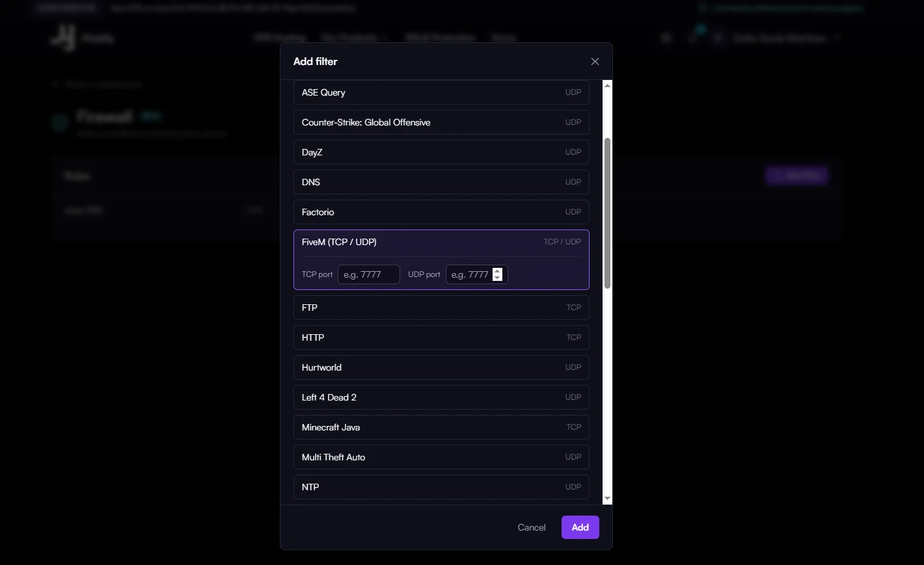The image size is (924, 565).
Task: Click scrollbar up arrow in filter list
Action: (x=607, y=85)
